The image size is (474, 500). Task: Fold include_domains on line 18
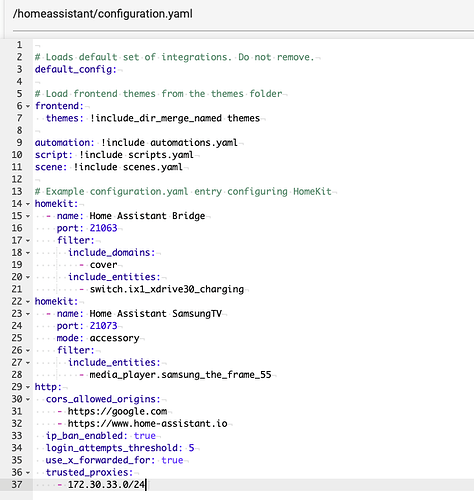28,253
